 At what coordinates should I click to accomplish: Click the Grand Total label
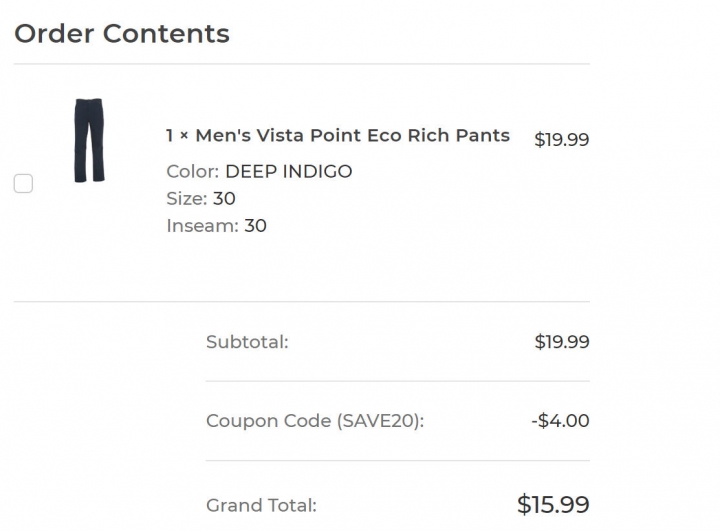point(261,505)
